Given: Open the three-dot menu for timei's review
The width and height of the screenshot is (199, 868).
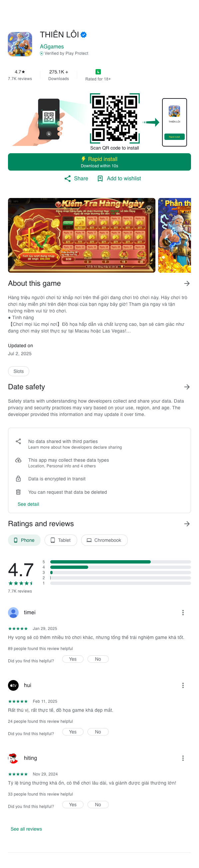Looking at the screenshot, I should [183, 613].
